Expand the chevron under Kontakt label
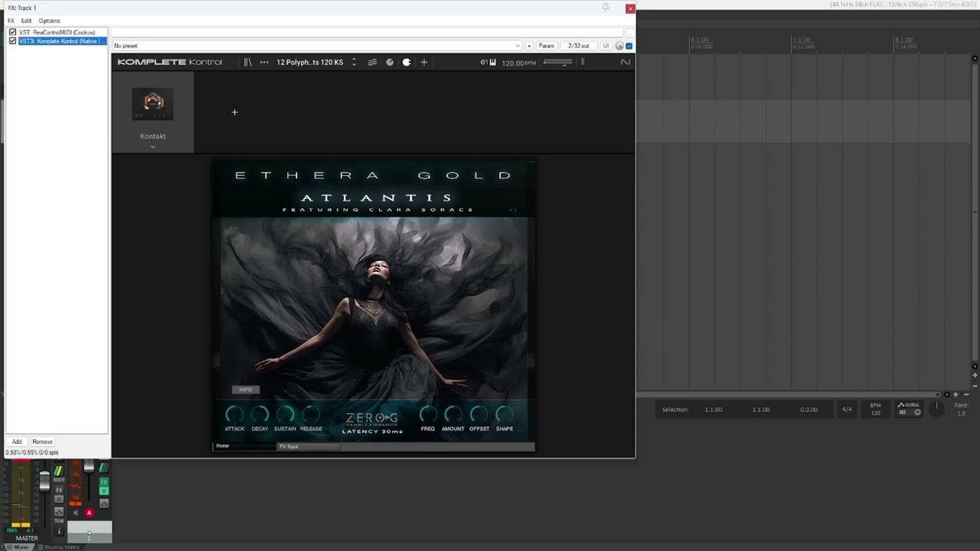 (x=152, y=147)
